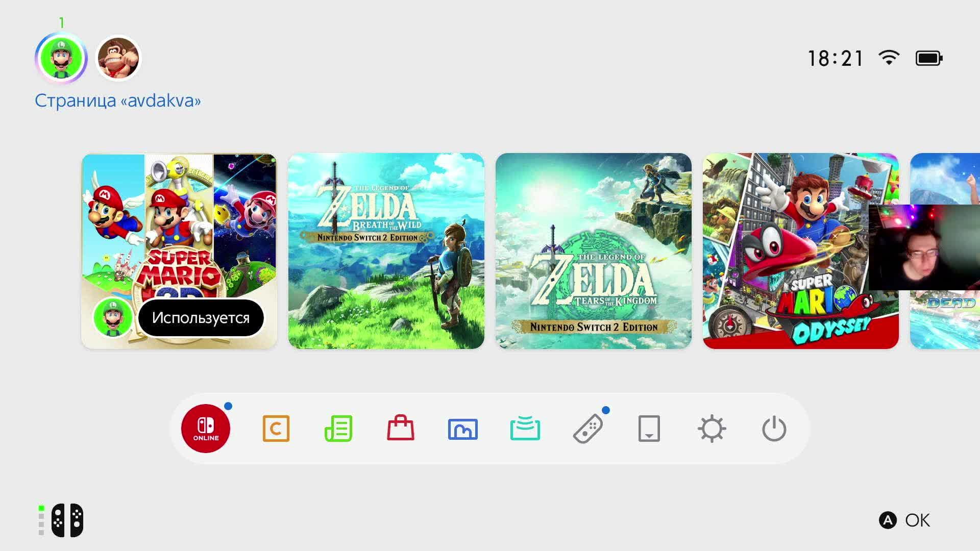Launch Zelda Breath of the Wild tile

(386, 251)
